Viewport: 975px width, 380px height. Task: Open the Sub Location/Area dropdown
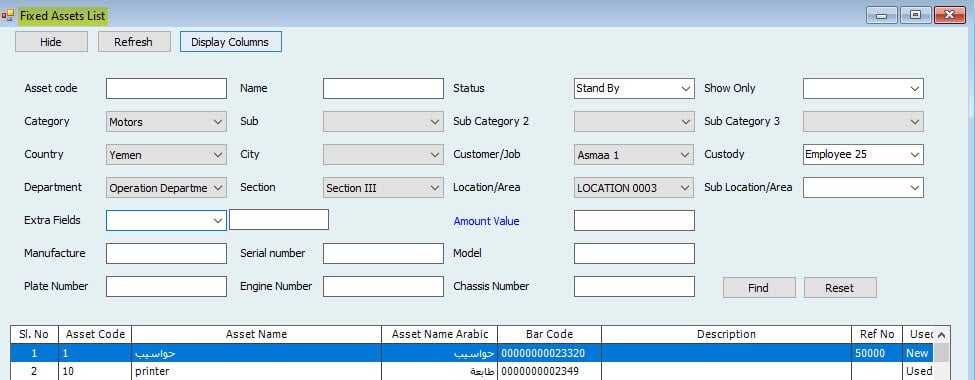[863, 187]
